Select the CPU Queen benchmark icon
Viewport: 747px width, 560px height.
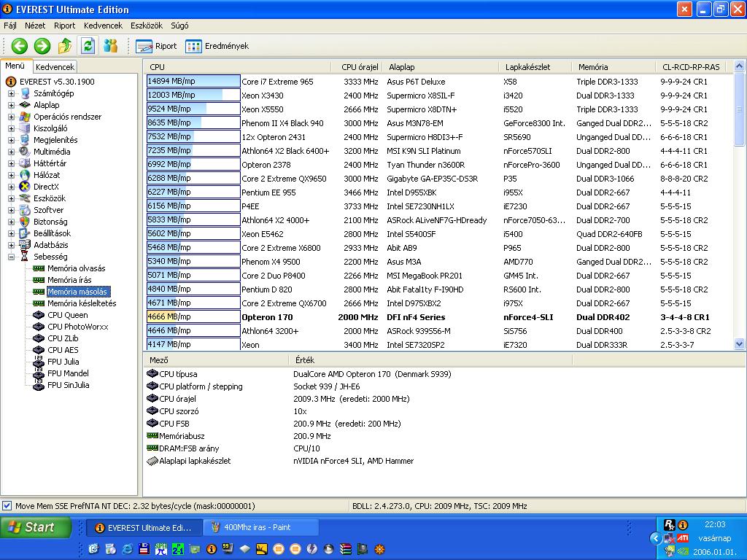point(39,315)
